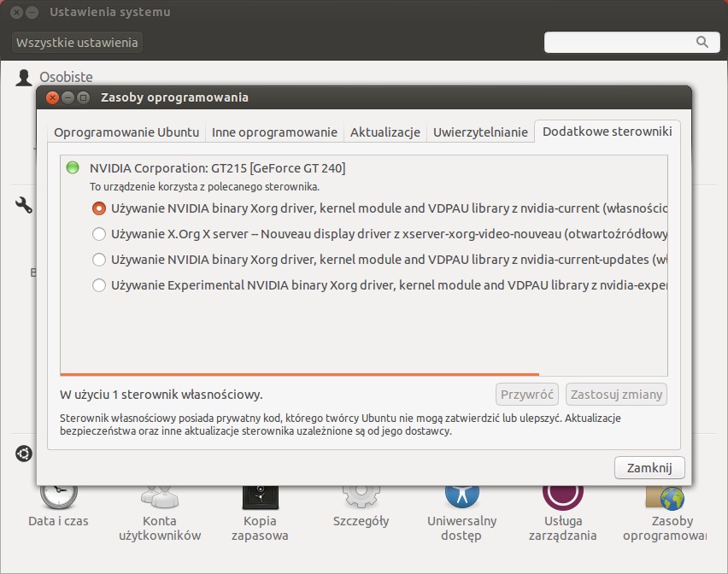This screenshot has width=728, height=574.
Task: Click the Przywróć button
Action: click(x=527, y=395)
